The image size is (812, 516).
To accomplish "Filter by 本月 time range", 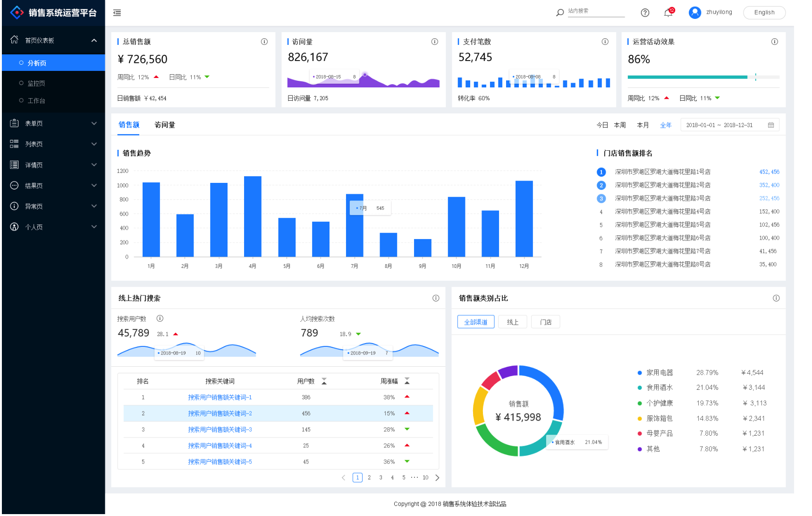I will click(643, 125).
